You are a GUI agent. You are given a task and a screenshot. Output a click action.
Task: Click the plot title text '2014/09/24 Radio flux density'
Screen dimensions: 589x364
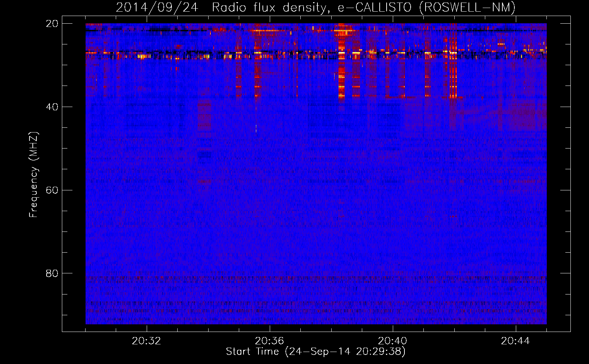(x=221, y=7)
